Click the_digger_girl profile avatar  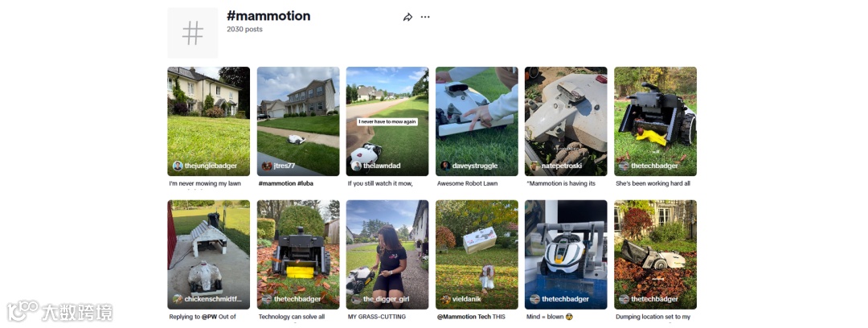tap(357, 299)
